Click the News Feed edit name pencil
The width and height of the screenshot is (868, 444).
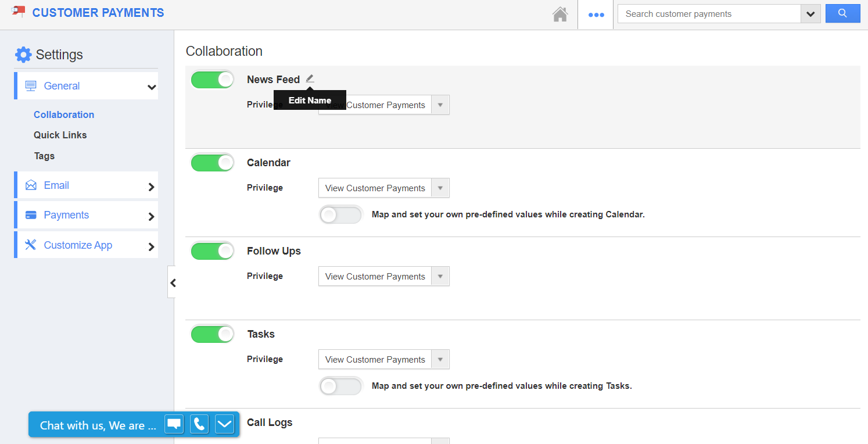(310, 79)
